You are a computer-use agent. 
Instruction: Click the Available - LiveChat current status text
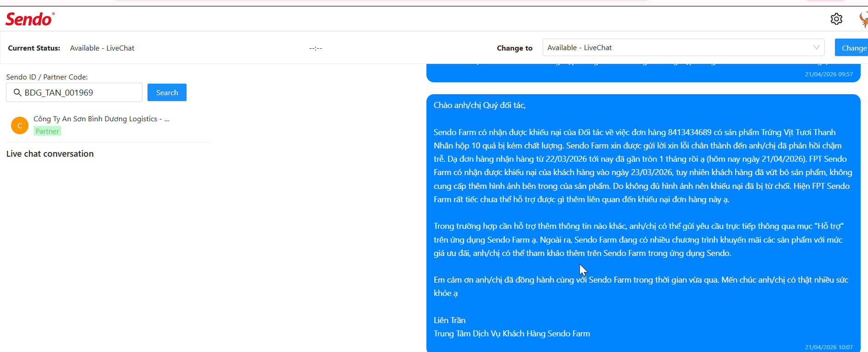pyautogui.click(x=102, y=48)
